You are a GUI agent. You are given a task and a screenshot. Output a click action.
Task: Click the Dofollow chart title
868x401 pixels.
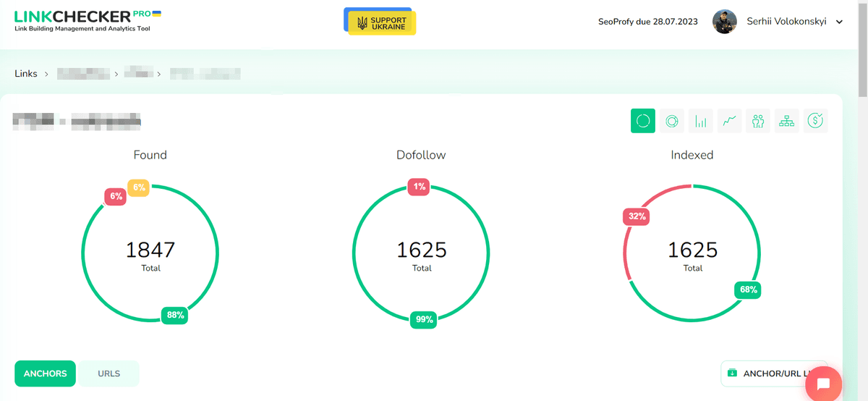coord(421,155)
